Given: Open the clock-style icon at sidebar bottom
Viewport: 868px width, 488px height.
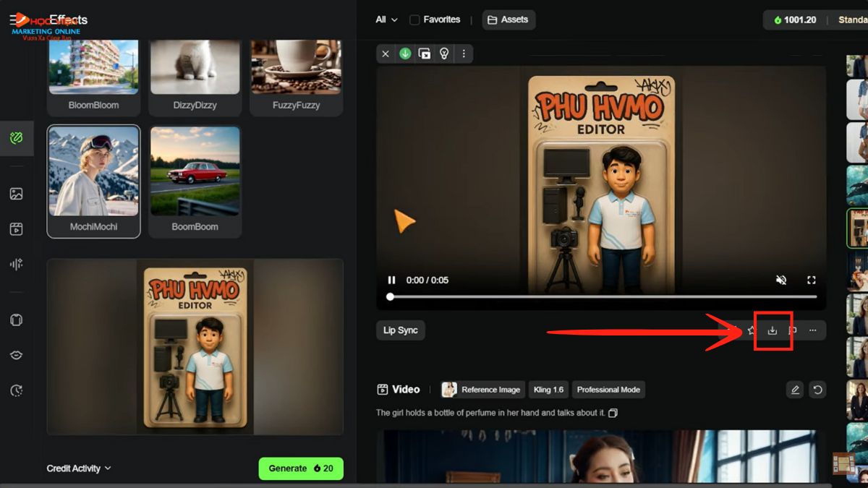Looking at the screenshot, I should (x=17, y=390).
